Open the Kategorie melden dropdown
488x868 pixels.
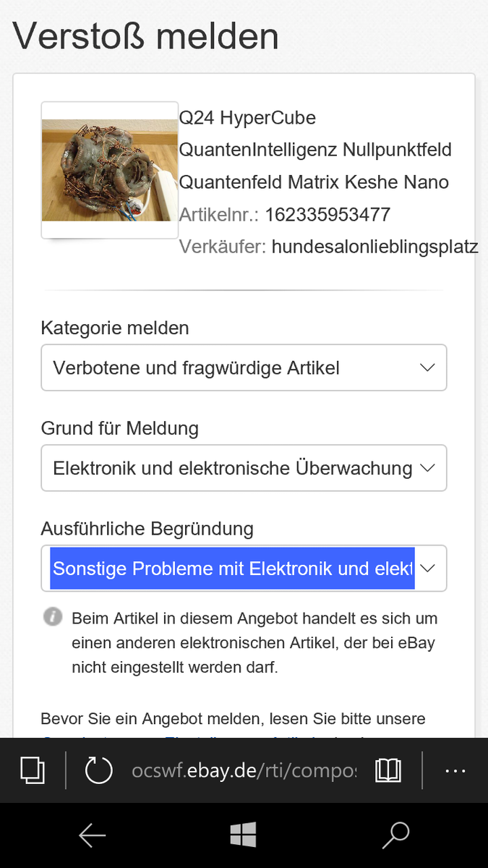click(244, 367)
